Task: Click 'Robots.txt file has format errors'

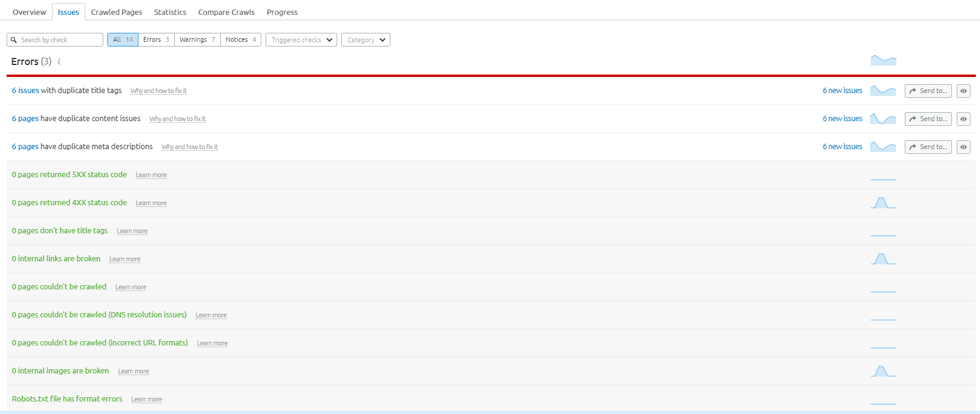Action: coord(67,399)
